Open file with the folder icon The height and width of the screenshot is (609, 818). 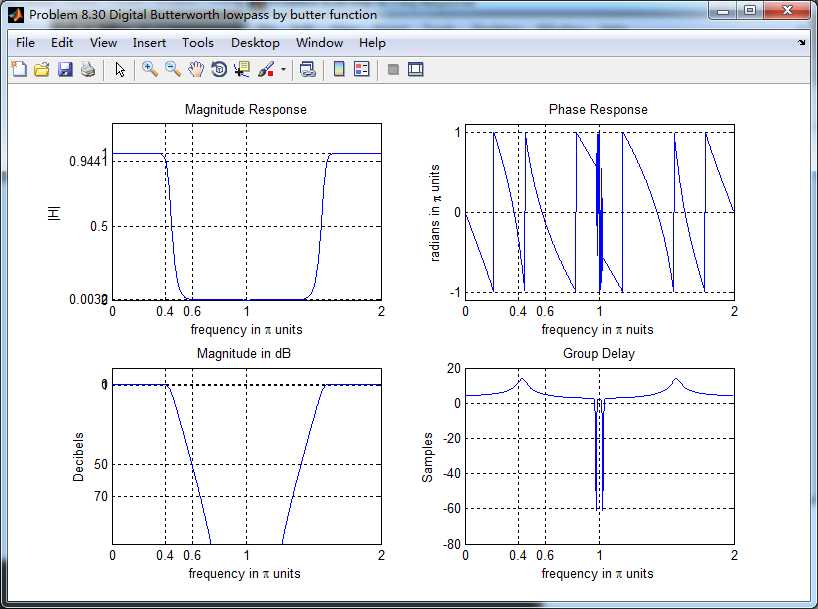(42, 69)
